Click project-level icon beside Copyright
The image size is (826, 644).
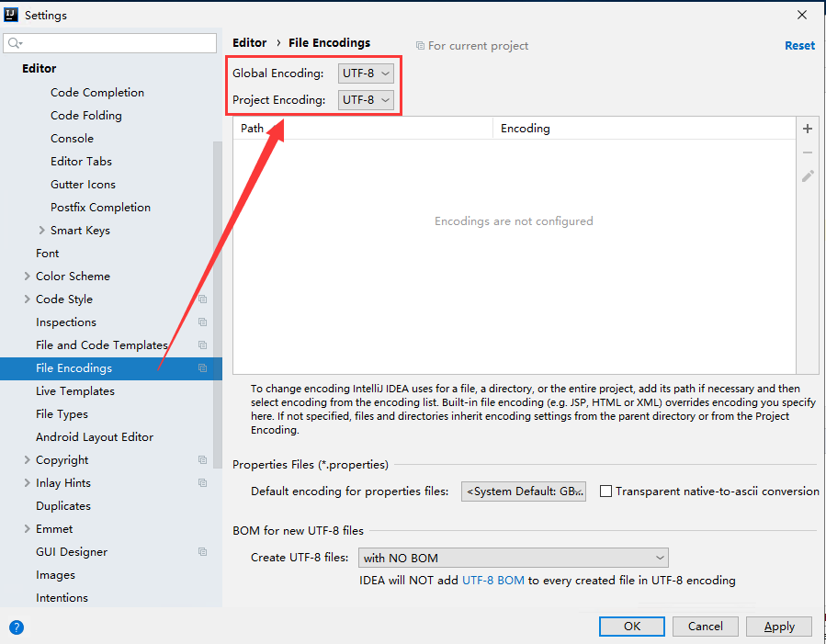(202, 459)
